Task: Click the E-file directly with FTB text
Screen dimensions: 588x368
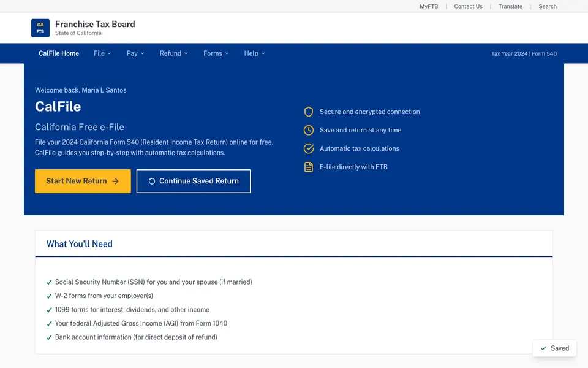Action: click(x=353, y=167)
